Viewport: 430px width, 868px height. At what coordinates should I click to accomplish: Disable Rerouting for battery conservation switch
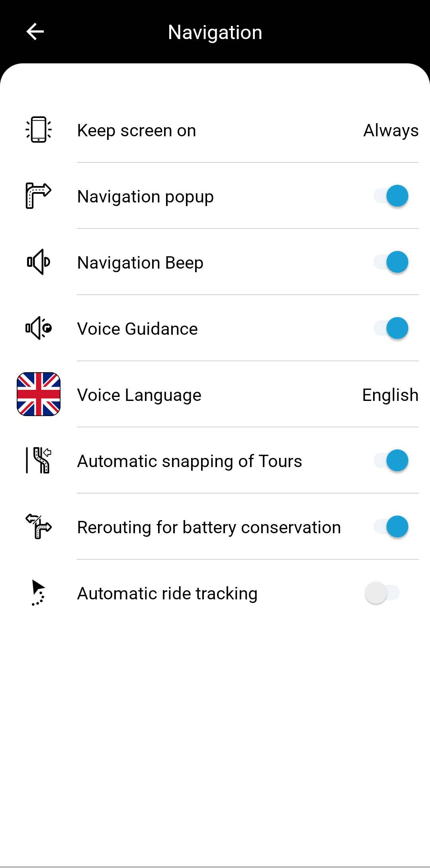(x=391, y=526)
